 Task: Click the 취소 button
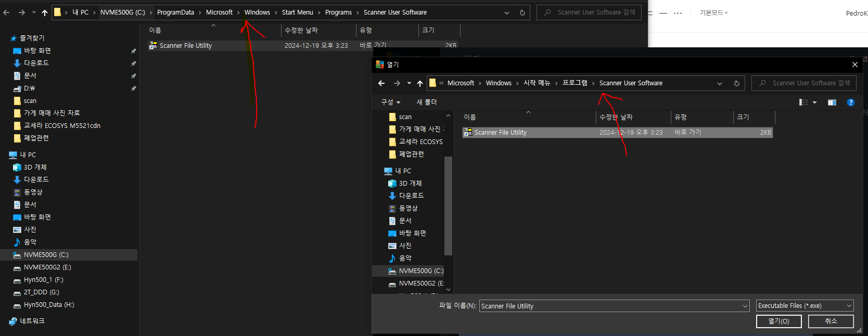[x=831, y=321]
